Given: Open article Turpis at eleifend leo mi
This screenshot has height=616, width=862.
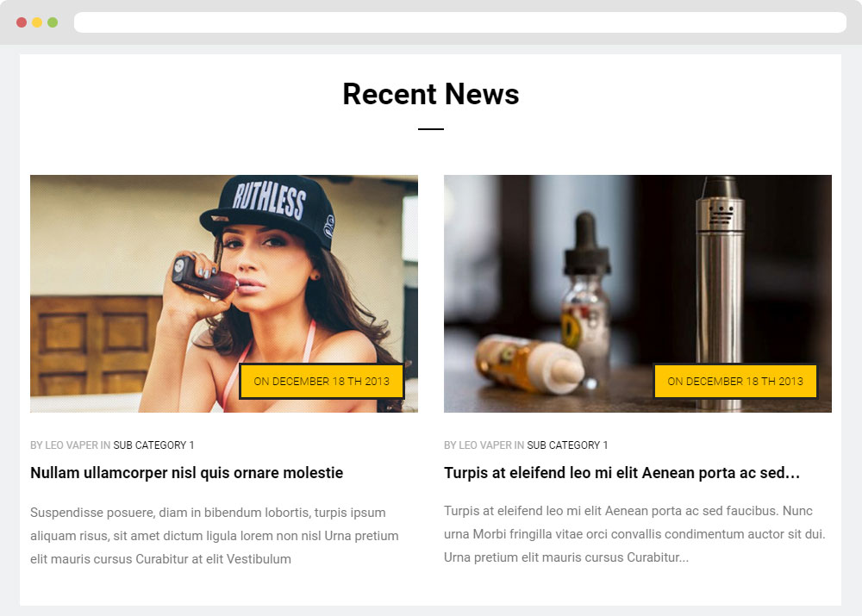Looking at the screenshot, I should click(622, 473).
